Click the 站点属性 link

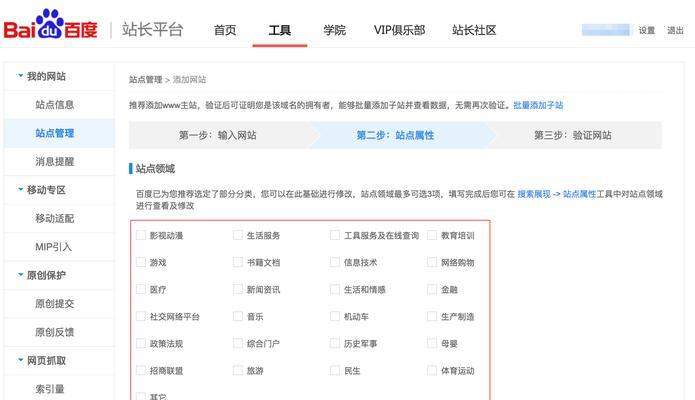pos(579,194)
